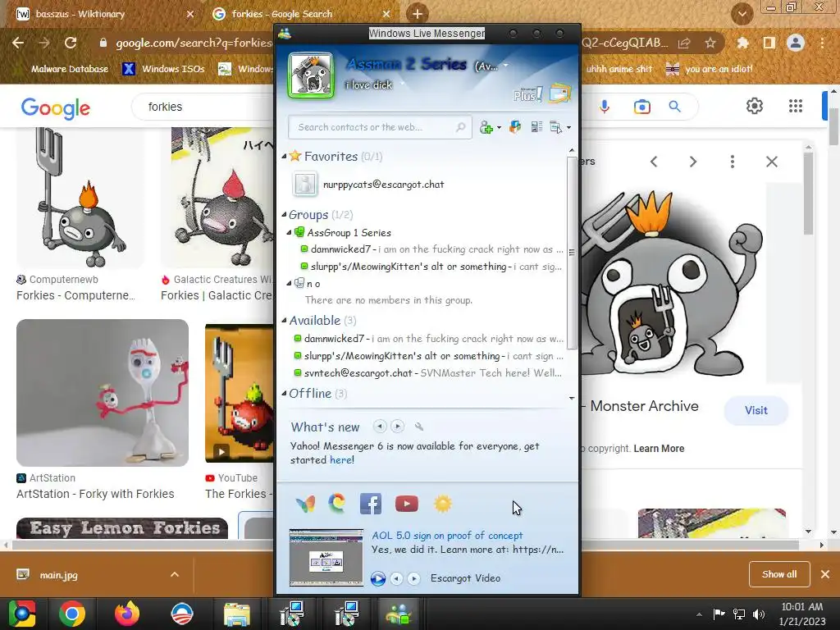
Task: Show next What's new item
Action: click(x=398, y=427)
